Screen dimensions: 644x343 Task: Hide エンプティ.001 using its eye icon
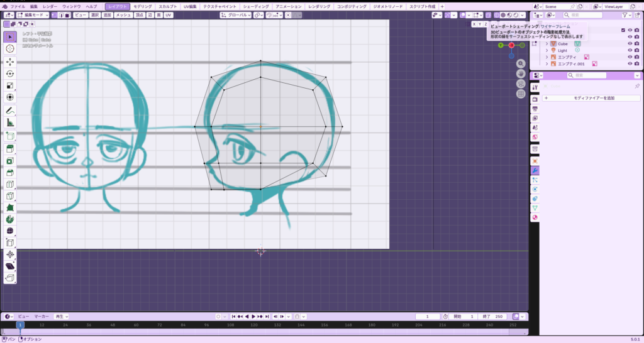coord(630,63)
